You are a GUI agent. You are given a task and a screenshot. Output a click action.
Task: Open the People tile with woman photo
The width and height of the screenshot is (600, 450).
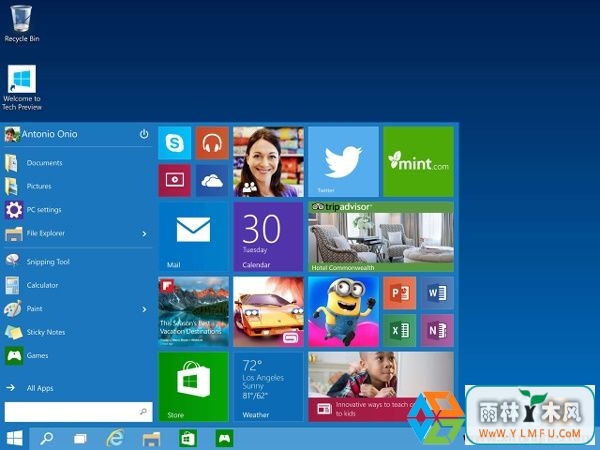coord(268,162)
